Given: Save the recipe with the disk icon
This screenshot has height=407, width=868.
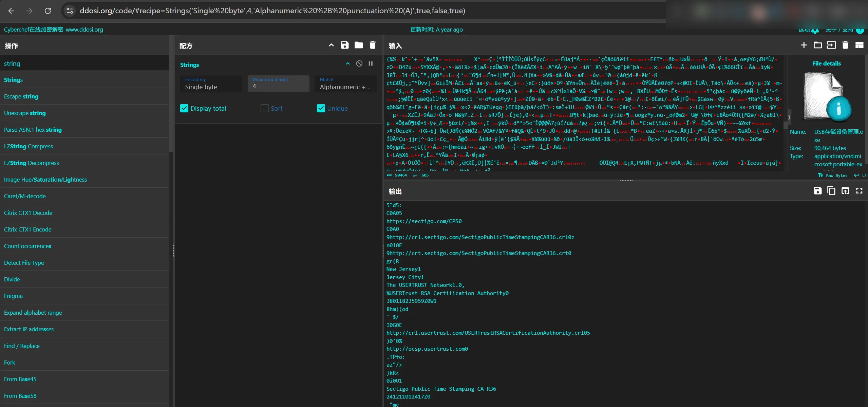Looking at the screenshot, I should [345, 45].
